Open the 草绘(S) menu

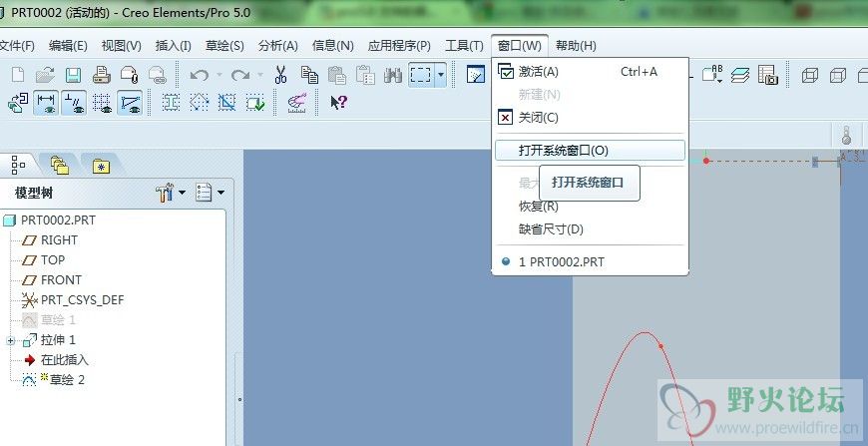[x=224, y=46]
